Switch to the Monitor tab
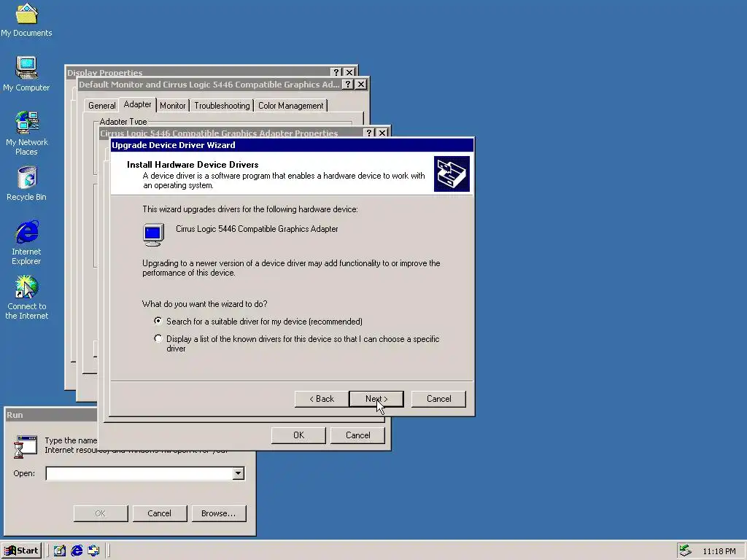 (x=172, y=105)
